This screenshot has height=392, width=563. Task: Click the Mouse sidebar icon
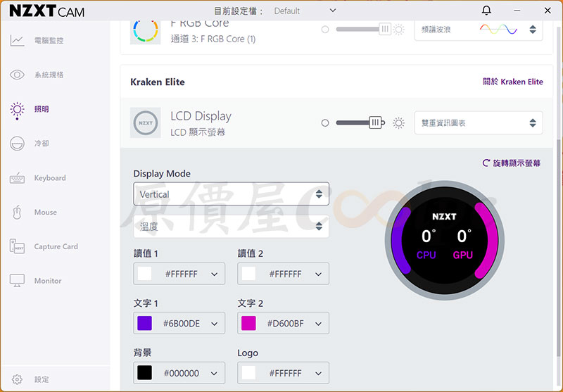(x=17, y=212)
